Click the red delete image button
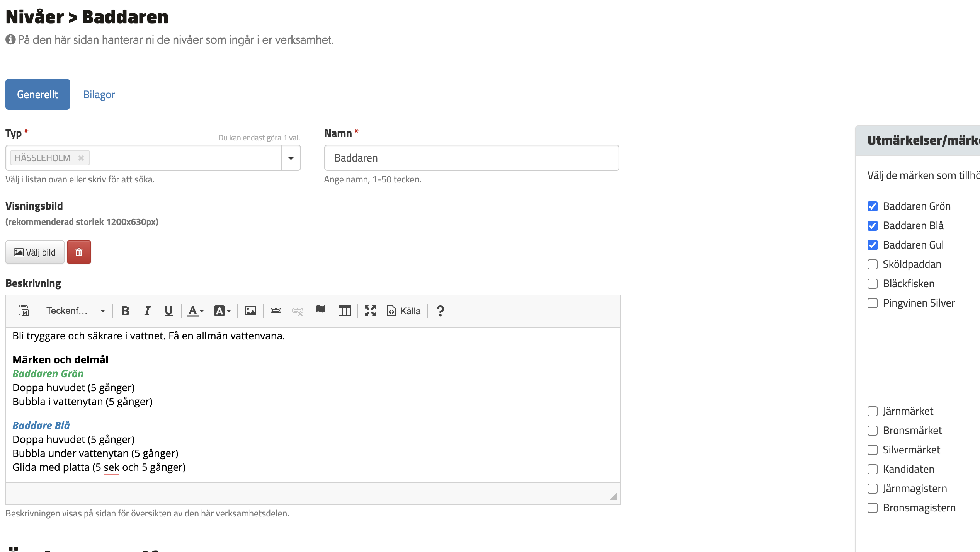 (x=79, y=252)
